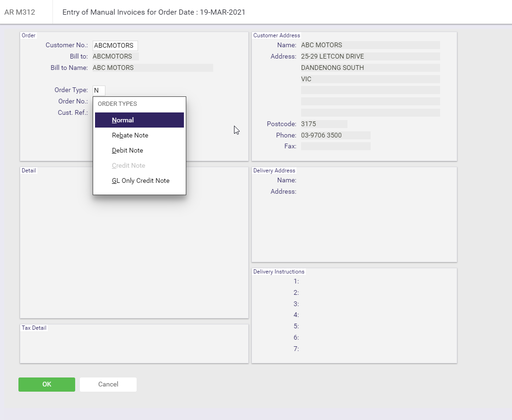Click the Cust. Ref. label
This screenshot has height=420, width=512.
[x=73, y=112]
